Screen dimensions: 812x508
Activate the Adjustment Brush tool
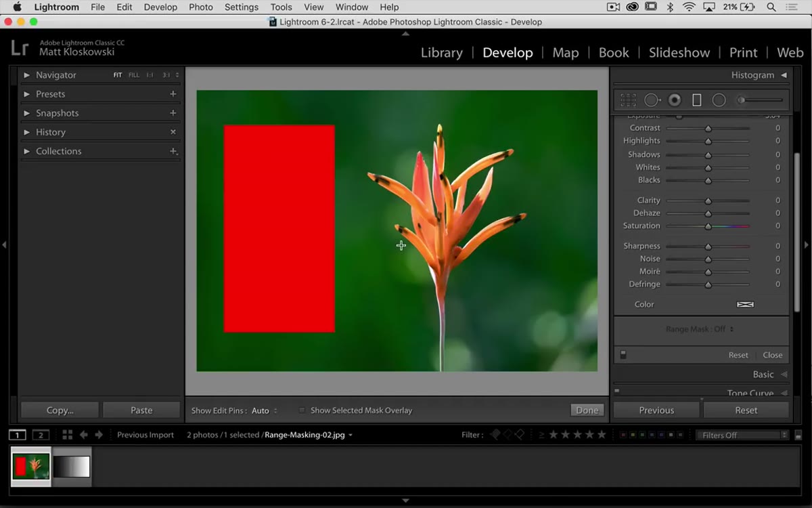[761, 100]
